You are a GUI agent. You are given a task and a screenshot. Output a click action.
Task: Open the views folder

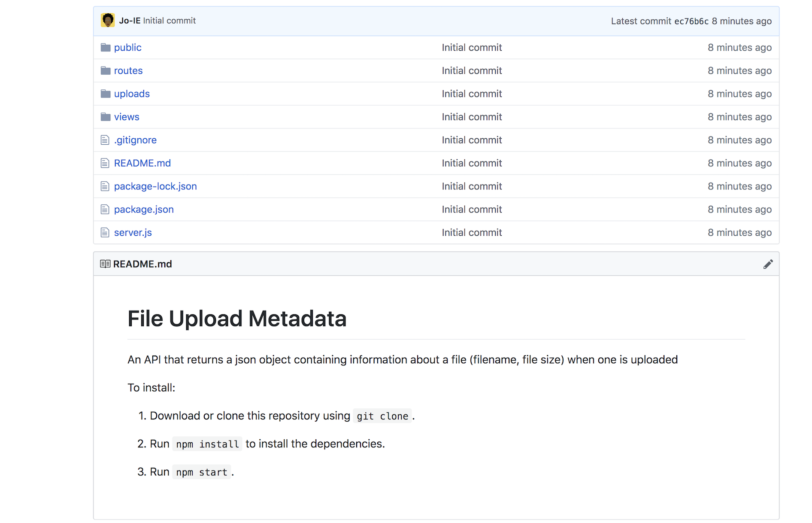(127, 117)
